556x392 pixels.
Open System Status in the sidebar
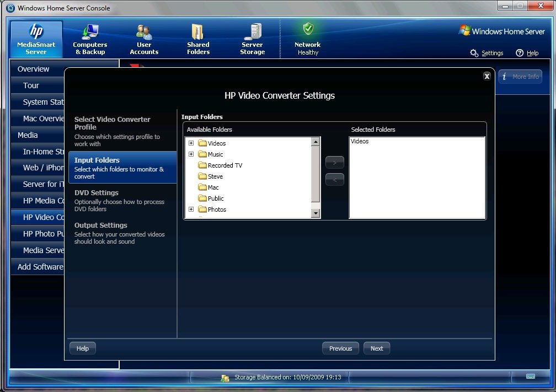click(x=38, y=102)
